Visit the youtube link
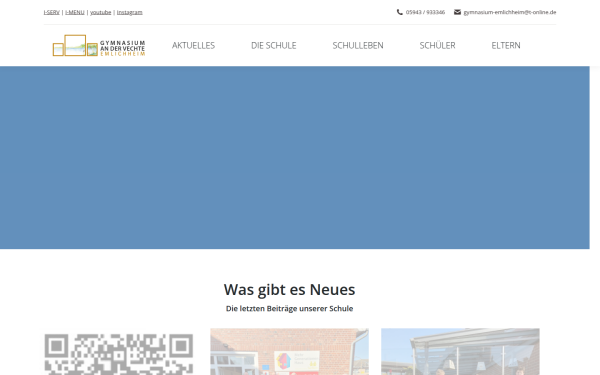The image size is (600, 375). click(101, 12)
